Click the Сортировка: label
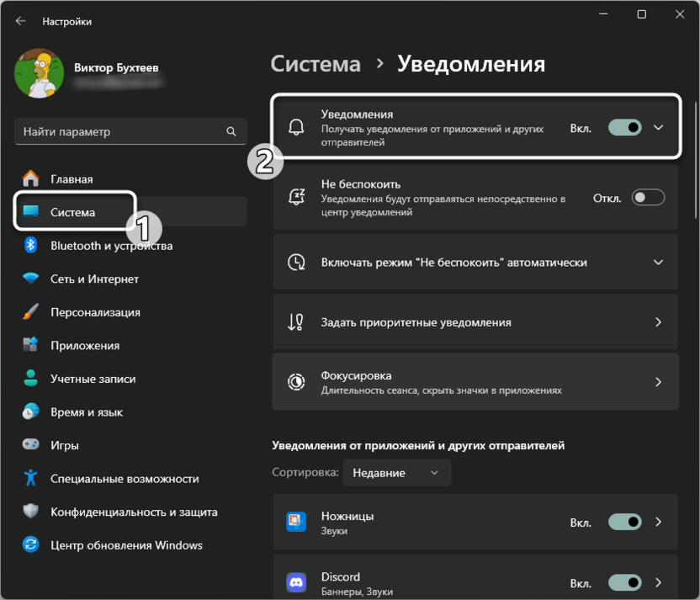This screenshot has height=600, width=700. pos(305,472)
